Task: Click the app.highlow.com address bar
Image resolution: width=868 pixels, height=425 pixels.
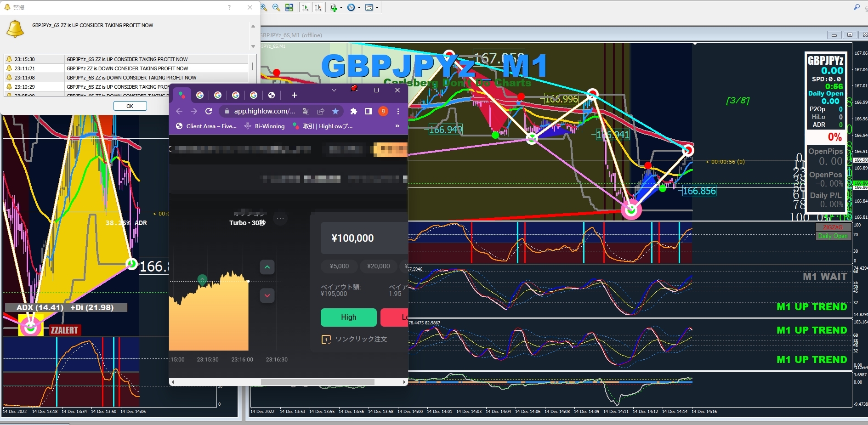Action: [x=264, y=111]
